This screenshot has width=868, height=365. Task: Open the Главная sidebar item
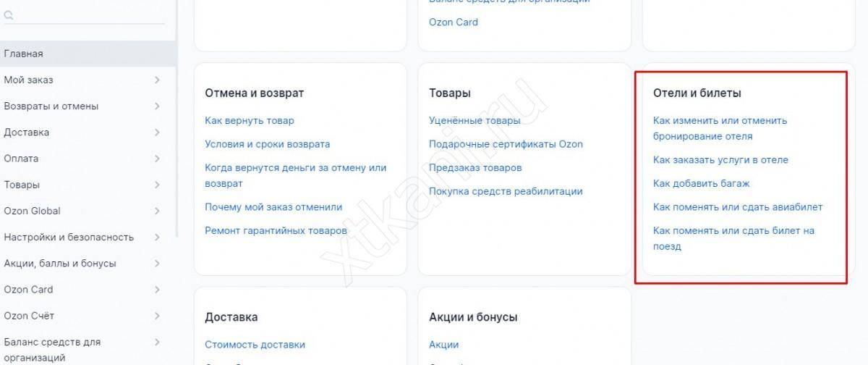(23, 54)
